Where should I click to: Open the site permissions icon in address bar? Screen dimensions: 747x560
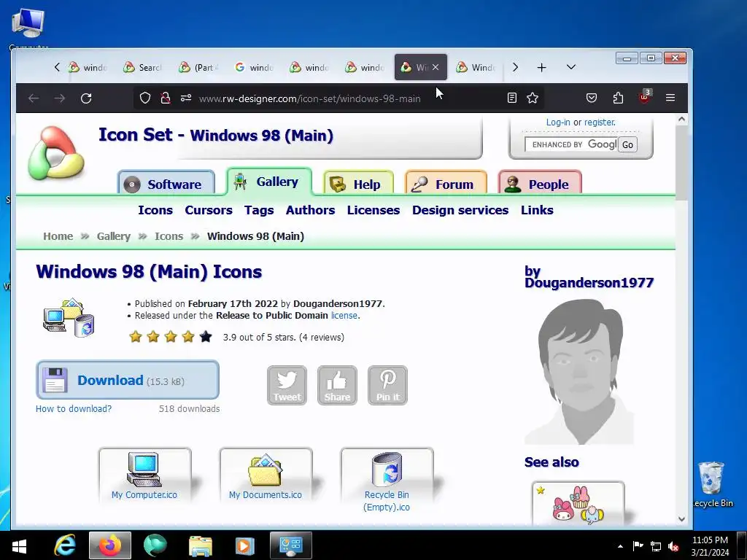186,98
